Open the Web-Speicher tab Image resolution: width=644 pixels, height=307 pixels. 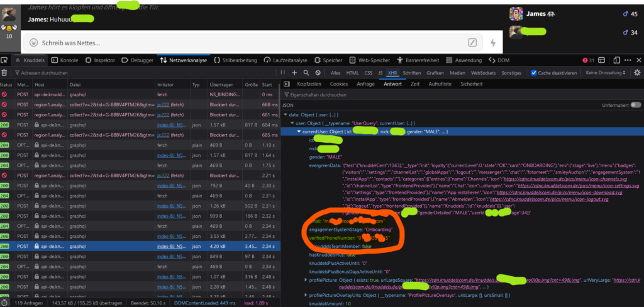tap(370, 60)
